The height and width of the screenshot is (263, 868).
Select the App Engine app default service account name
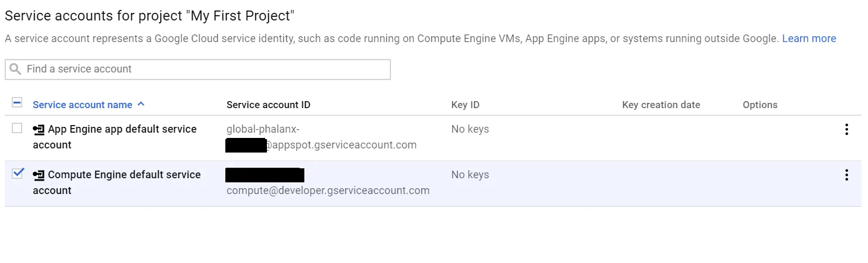[x=122, y=129]
